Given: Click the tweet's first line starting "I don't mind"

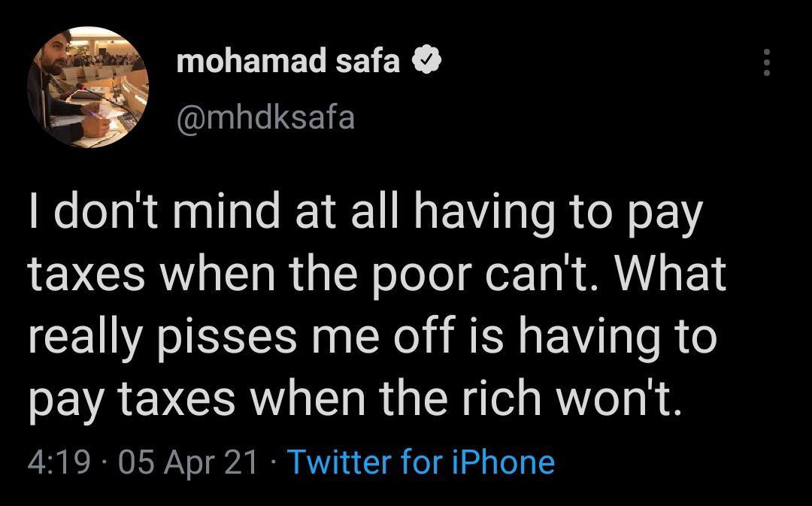Looking at the screenshot, I should 365,213.
